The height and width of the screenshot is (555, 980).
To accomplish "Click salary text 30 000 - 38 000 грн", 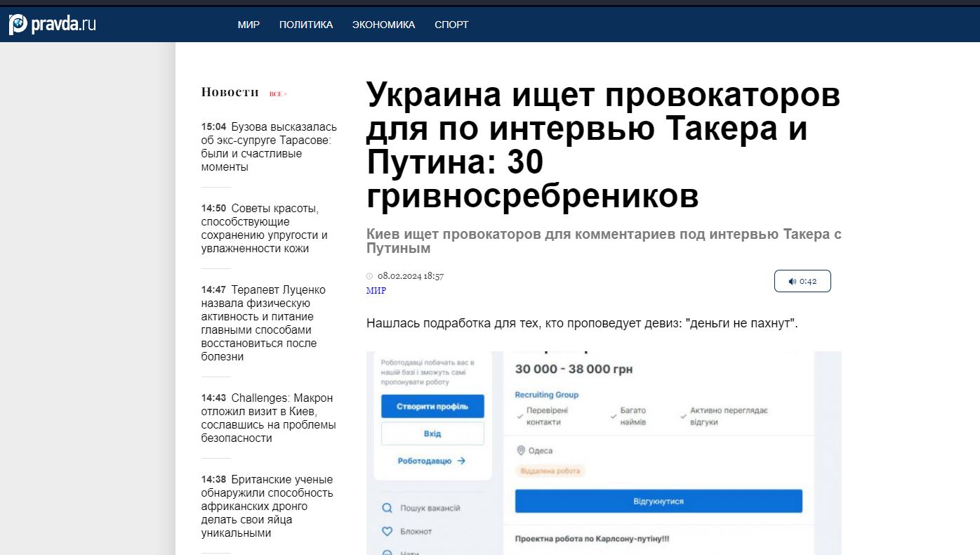I will point(574,370).
